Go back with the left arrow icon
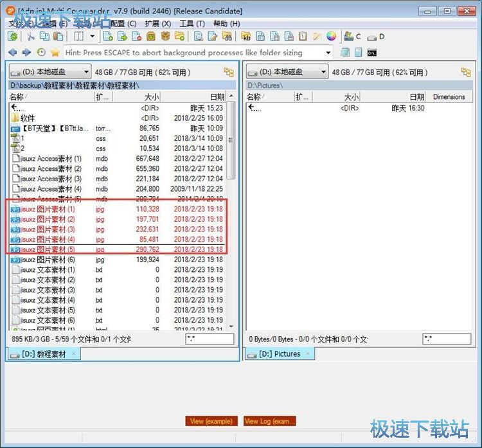482x448 pixels. coord(13,53)
